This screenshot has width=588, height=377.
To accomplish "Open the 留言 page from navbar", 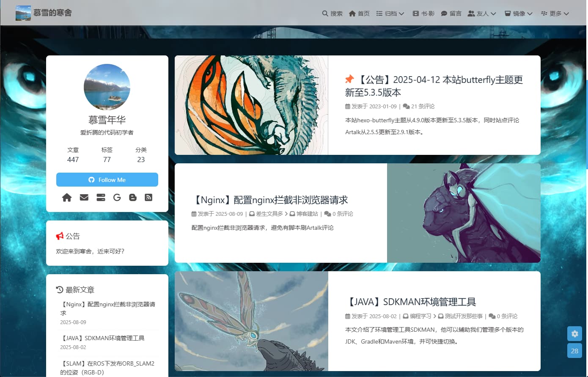I will coord(451,14).
